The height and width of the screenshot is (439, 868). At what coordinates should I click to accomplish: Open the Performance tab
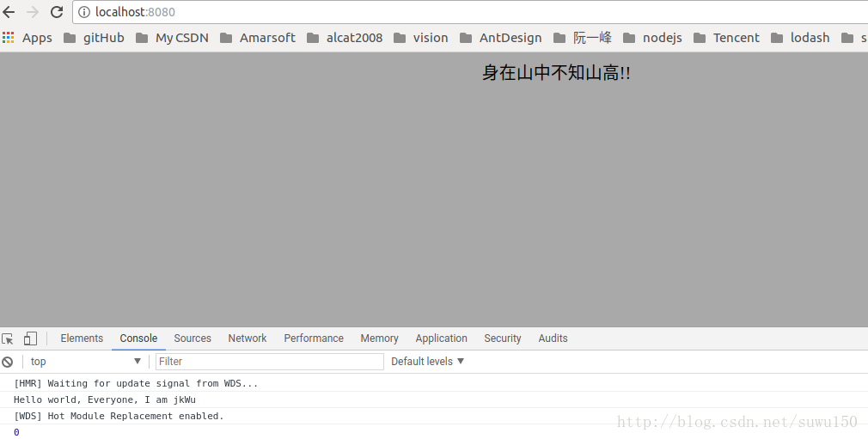tap(314, 338)
